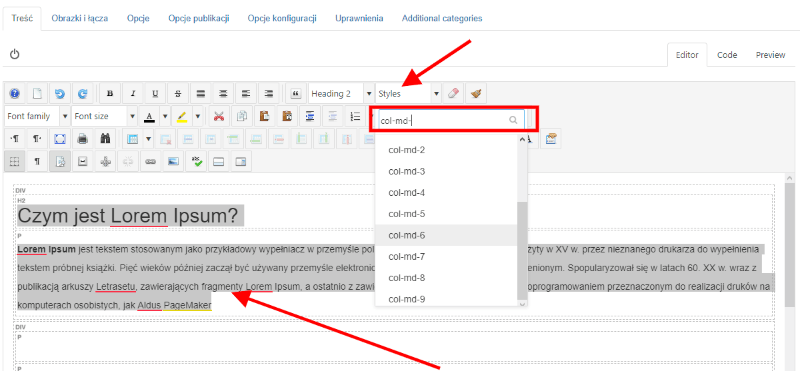Switch to the Code view tab

pyautogui.click(x=727, y=55)
